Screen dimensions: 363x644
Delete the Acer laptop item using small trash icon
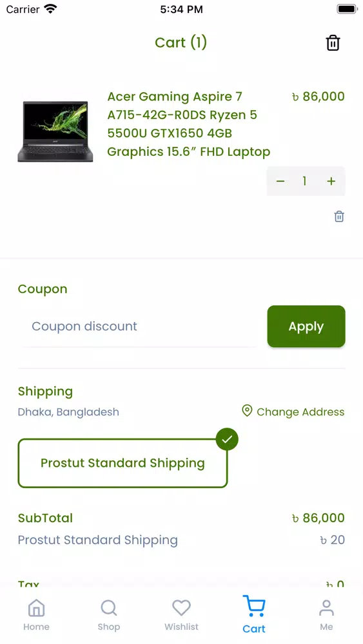click(x=338, y=216)
